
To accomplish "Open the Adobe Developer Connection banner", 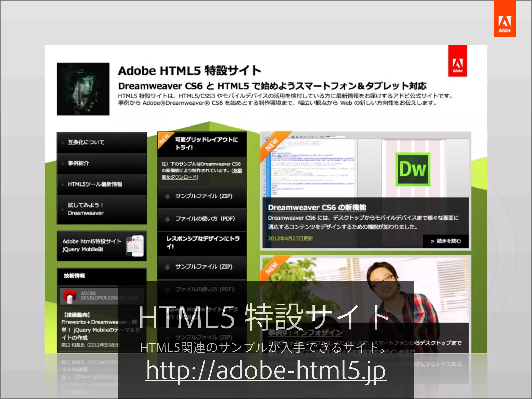I will coord(102,296).
